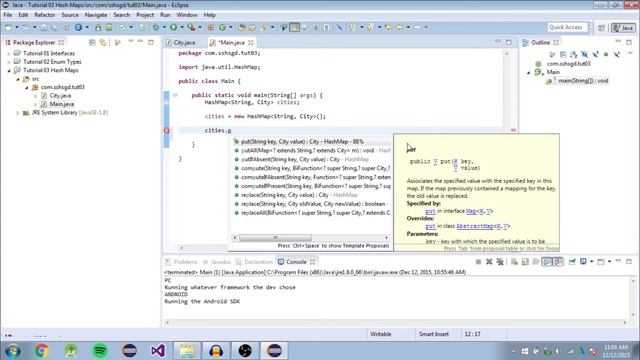Screen dimensions: 640x360
Task: Click the blue circular toolbar icon after Save
Action: pyautogui.click(x=78, y=27)
